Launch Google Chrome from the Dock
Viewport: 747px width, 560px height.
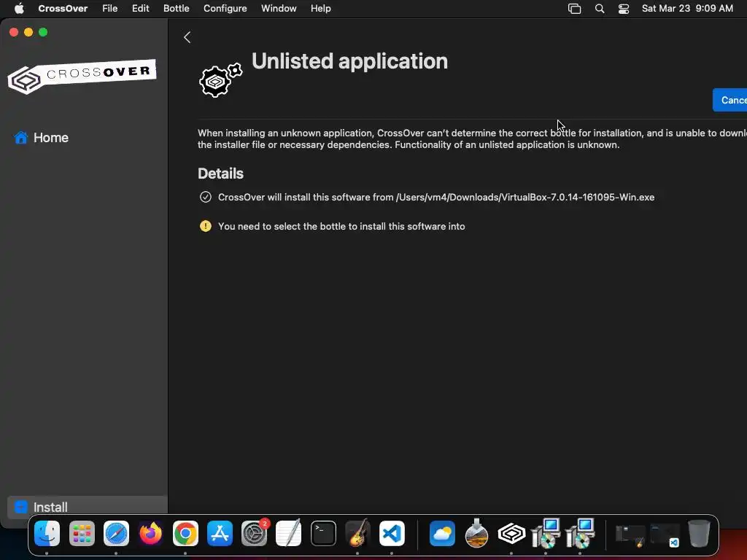(x=185, y=533)
